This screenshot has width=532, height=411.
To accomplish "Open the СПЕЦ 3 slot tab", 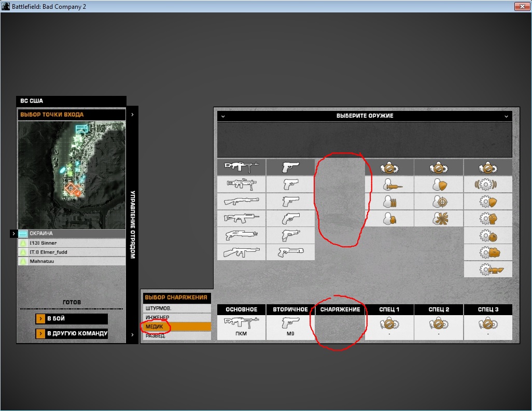I will (488, 309).
